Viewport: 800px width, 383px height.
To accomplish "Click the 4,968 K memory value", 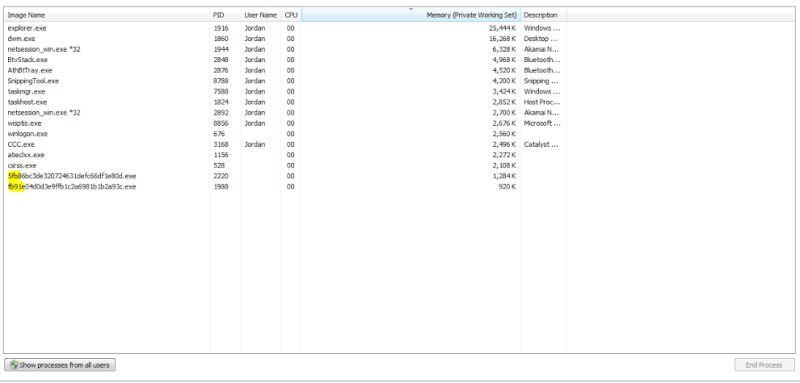I will click(504, 60).
